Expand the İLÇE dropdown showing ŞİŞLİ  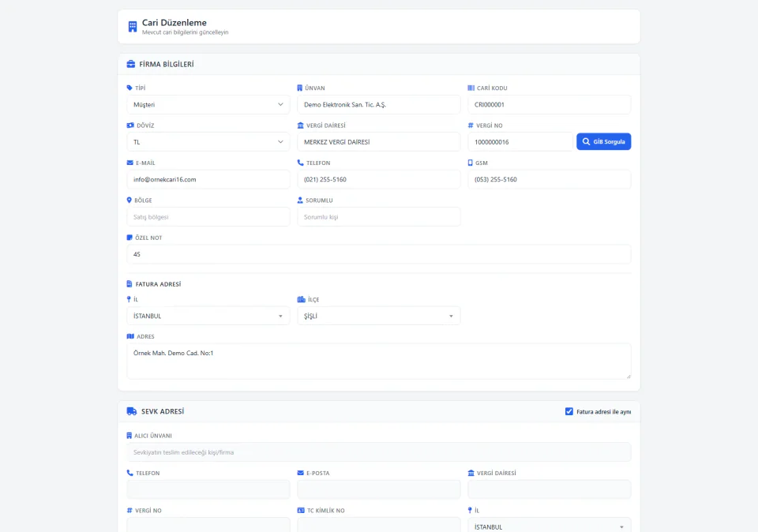[378, 316]
